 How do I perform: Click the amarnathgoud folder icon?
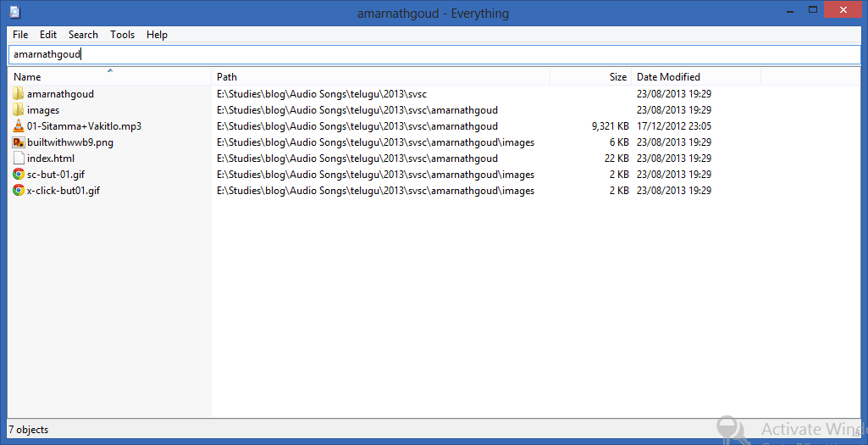[19, 93]
